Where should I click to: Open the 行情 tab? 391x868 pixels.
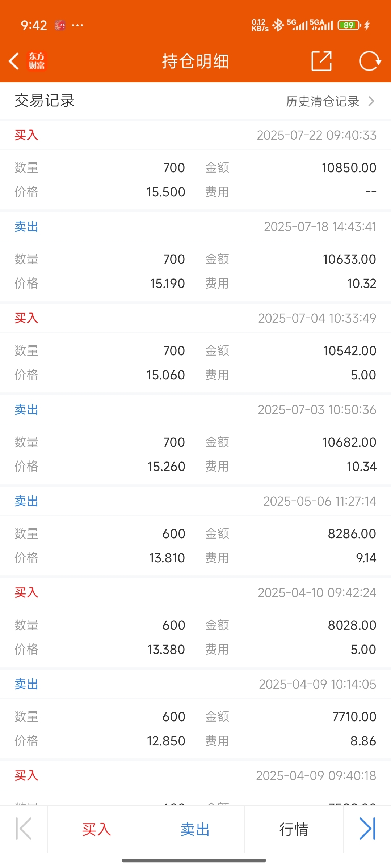click(294, 829)
